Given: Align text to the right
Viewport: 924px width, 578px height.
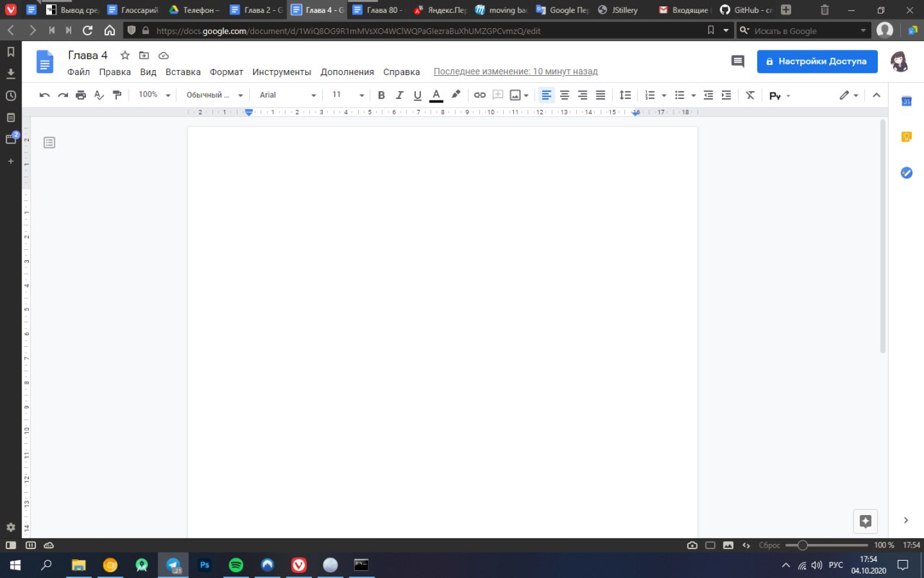Looking at the screenshot, I should point(583,95).
